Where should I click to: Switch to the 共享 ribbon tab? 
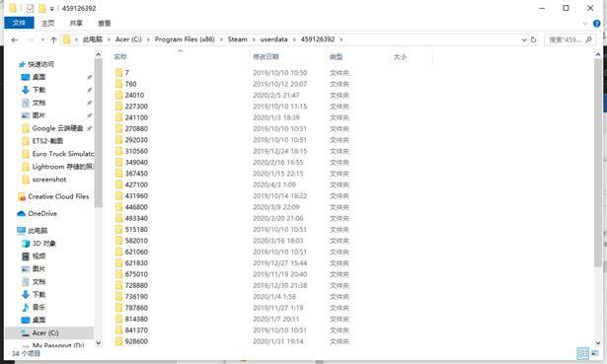(76, 24)
